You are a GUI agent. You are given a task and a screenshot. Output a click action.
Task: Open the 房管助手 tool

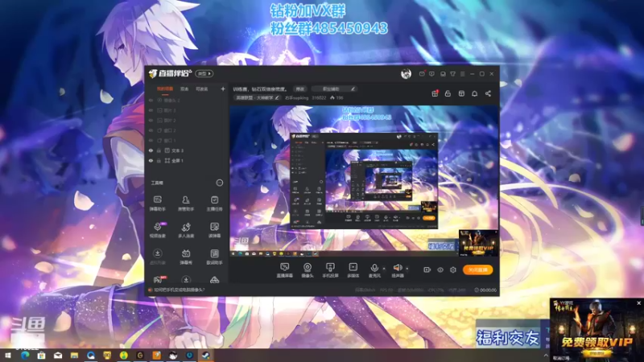tap(186, 204)
